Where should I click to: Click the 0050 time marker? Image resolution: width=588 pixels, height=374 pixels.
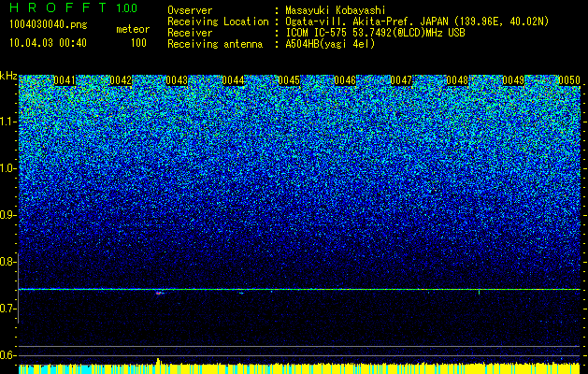pos(569,80)
